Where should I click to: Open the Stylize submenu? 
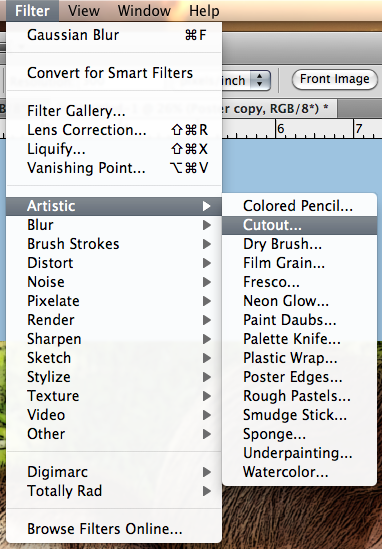coord(114,377)
